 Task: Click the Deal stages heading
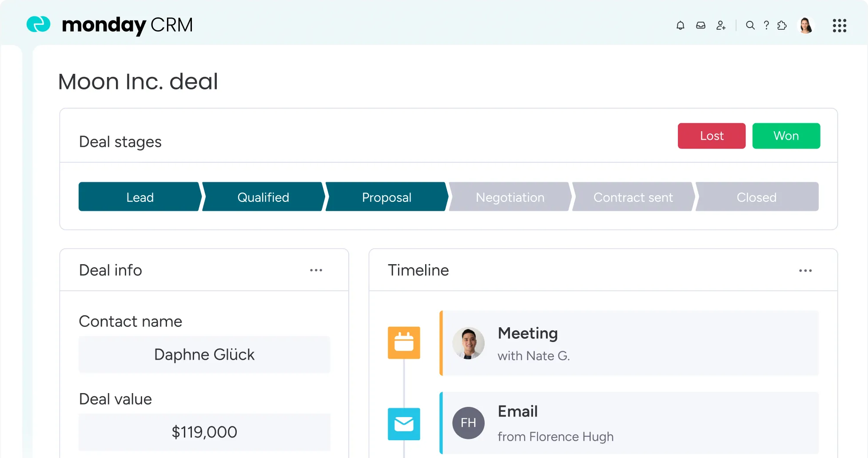click(120, 142)
